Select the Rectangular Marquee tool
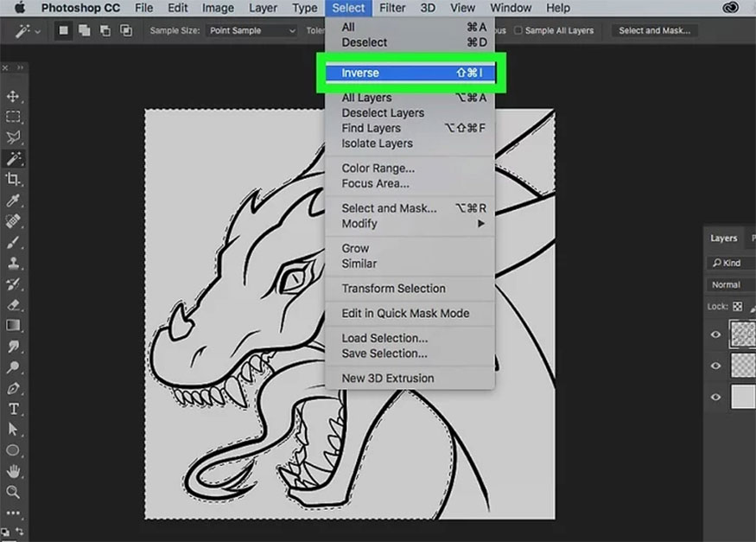Image resolution: width=756 pixels, height=542 pixels. click(x=13, y=117)
